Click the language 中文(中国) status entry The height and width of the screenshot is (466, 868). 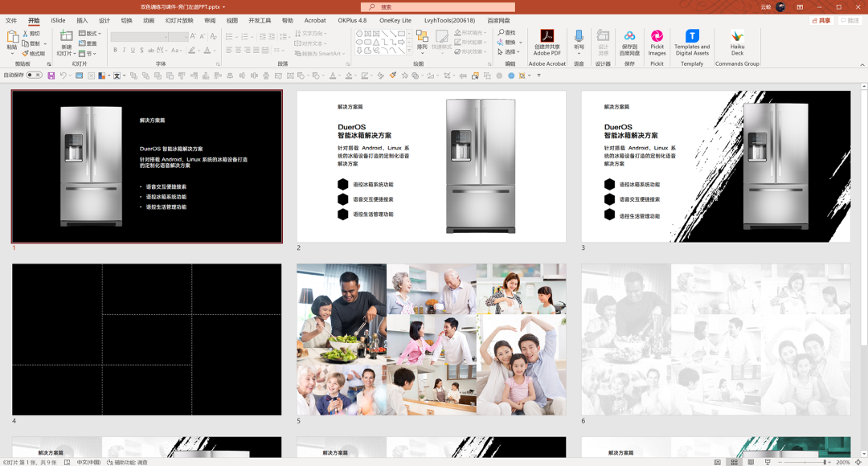pos(88,462)
